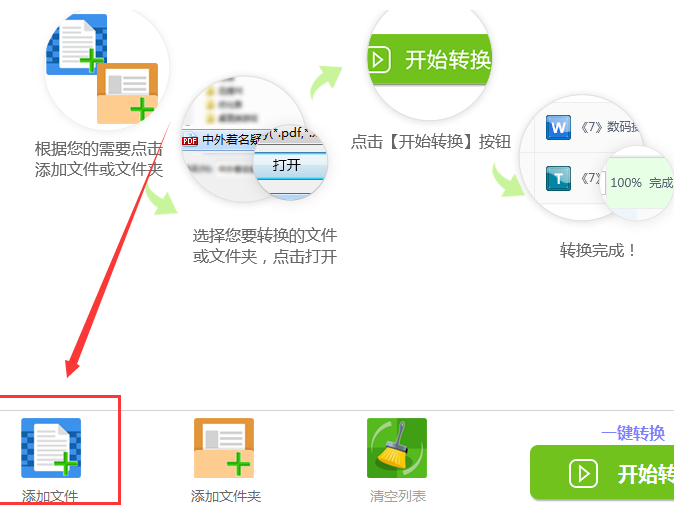Screen dimensions: 674x509
Task: Click the 100% 完成 progress indicator
Action: click(x=640, y=183)
